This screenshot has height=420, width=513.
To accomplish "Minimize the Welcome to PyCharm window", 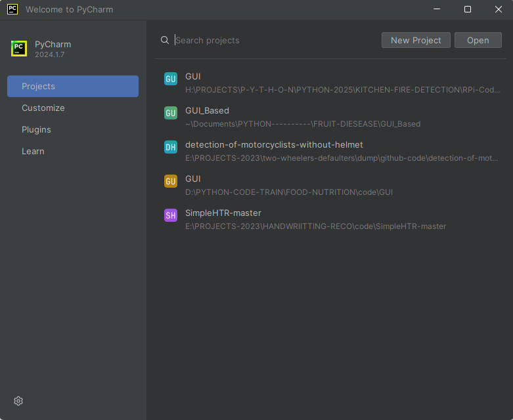I will pos(437,9).
